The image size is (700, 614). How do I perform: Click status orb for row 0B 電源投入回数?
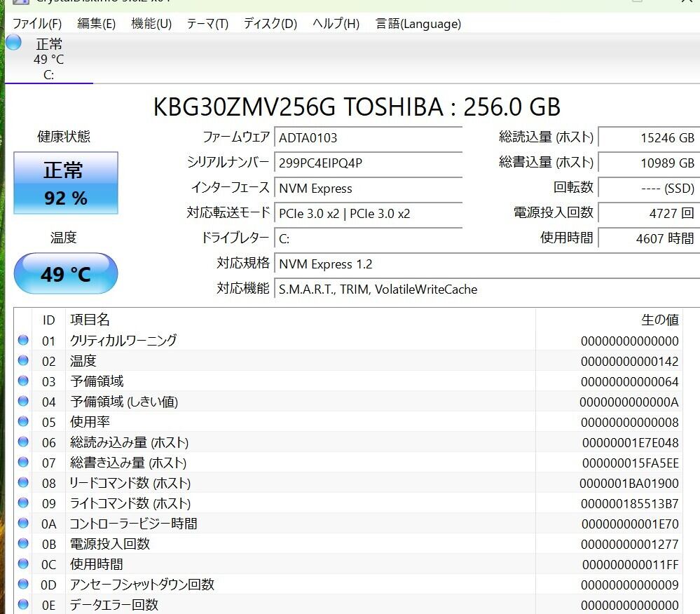point(23,543)
